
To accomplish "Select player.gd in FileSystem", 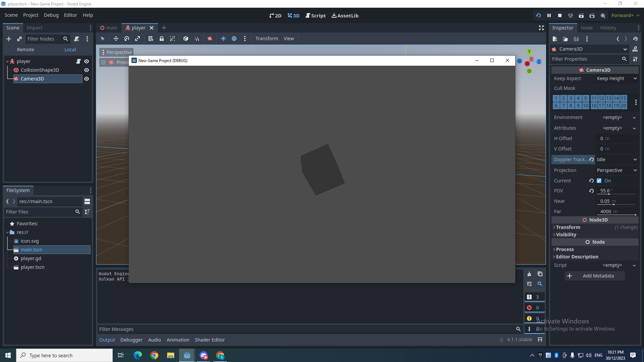I will click(31, 258).
